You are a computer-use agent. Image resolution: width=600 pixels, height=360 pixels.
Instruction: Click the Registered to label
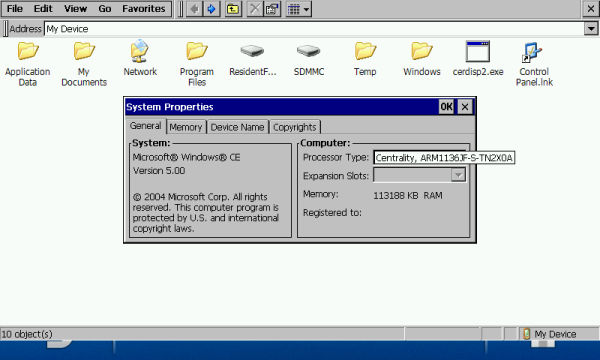(332, 213)
